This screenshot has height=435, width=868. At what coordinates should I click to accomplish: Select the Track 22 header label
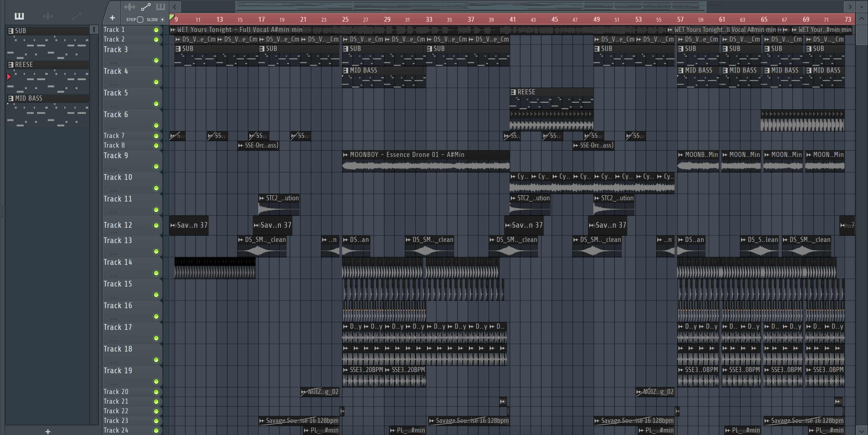pos(115,411)
